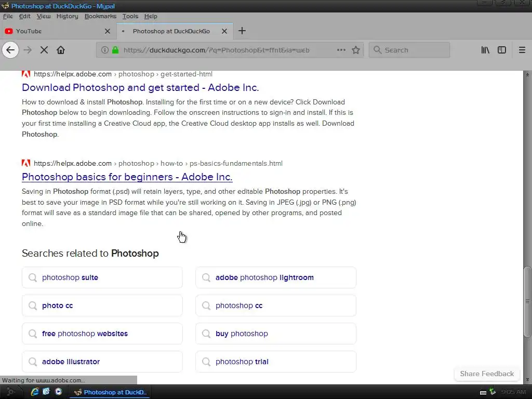The image size is (532, 399).
Task: Search related term photoshop suite
Action: point(102,277)
